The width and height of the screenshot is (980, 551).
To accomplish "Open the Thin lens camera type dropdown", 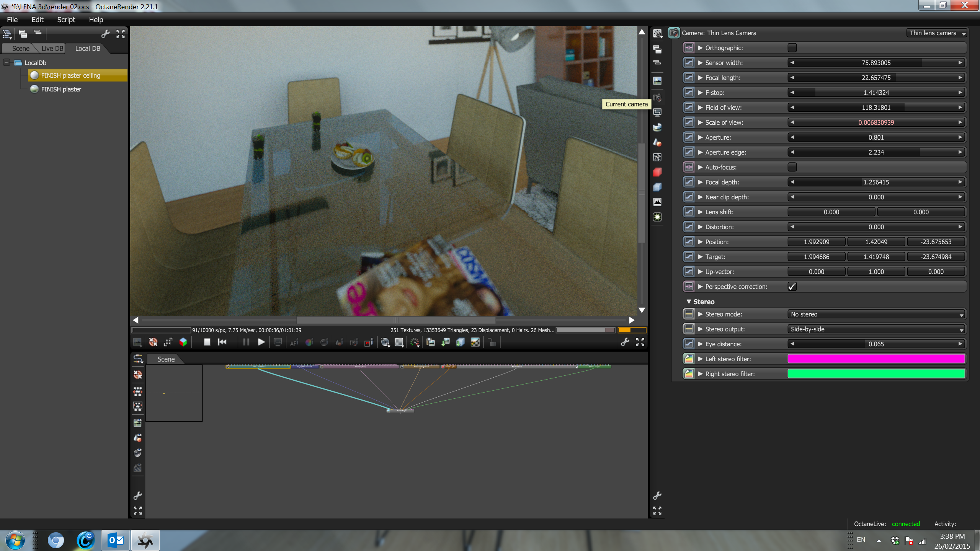I will (x=936, y=33).
